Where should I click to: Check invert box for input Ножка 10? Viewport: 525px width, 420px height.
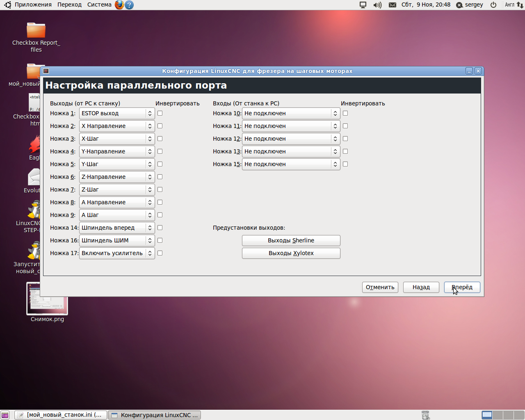tap(345, 113)
